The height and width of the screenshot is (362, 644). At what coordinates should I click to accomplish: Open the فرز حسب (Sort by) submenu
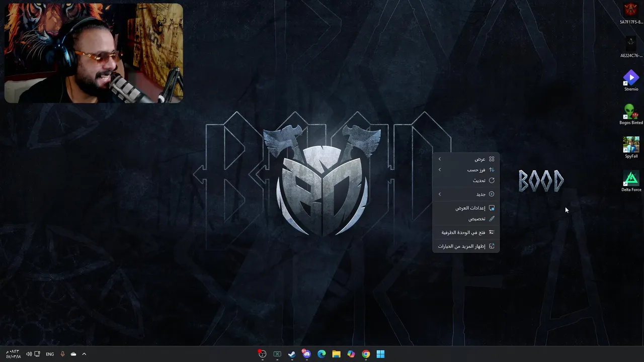click(x=466, y=169)
